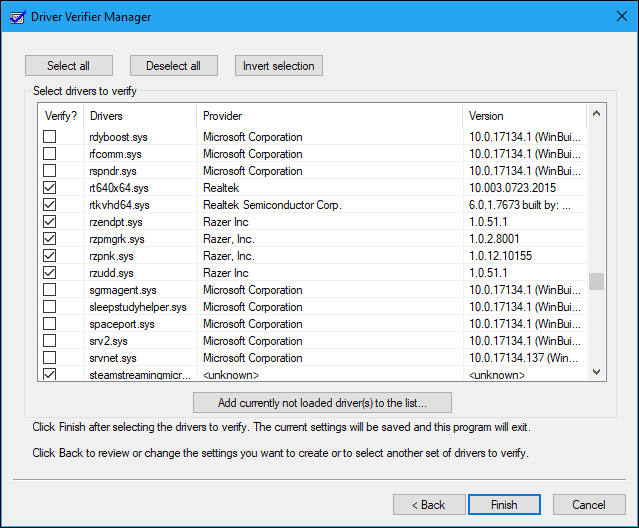This screenshot has height=528, width=639.
Task: Uncheck the rt640x64.sys verify checkbox
Action: [x=50, y=187]
